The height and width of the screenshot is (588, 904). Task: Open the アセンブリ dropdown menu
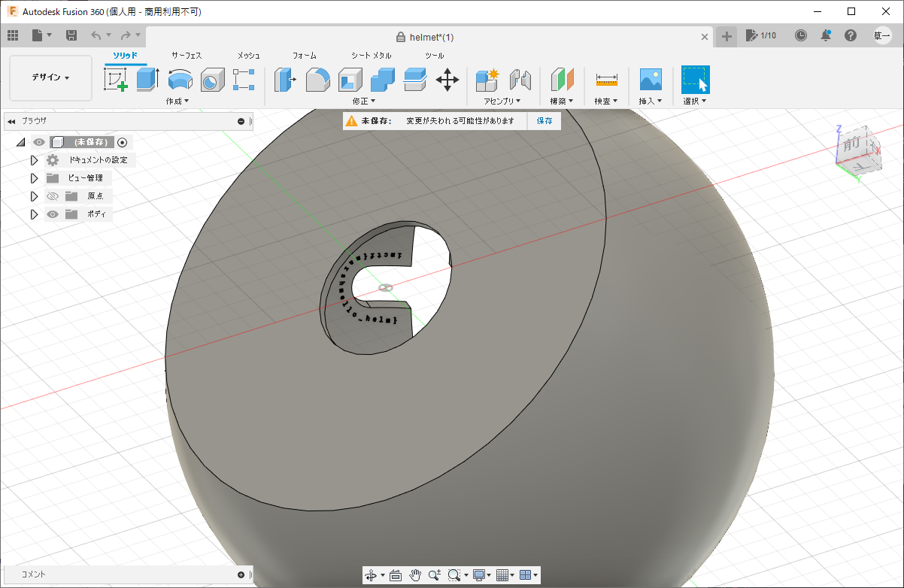coord(503,101)
